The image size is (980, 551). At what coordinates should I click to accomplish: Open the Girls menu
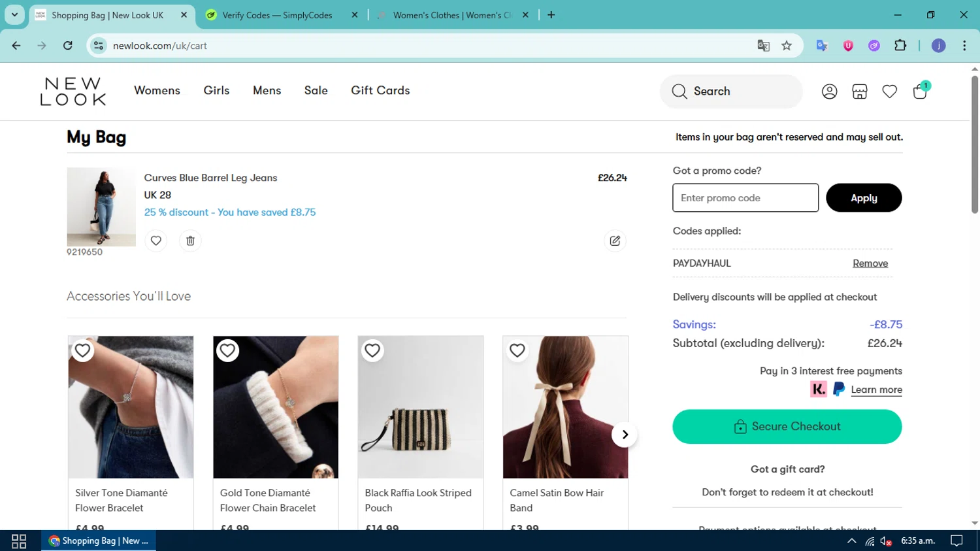tap(216, 91)
